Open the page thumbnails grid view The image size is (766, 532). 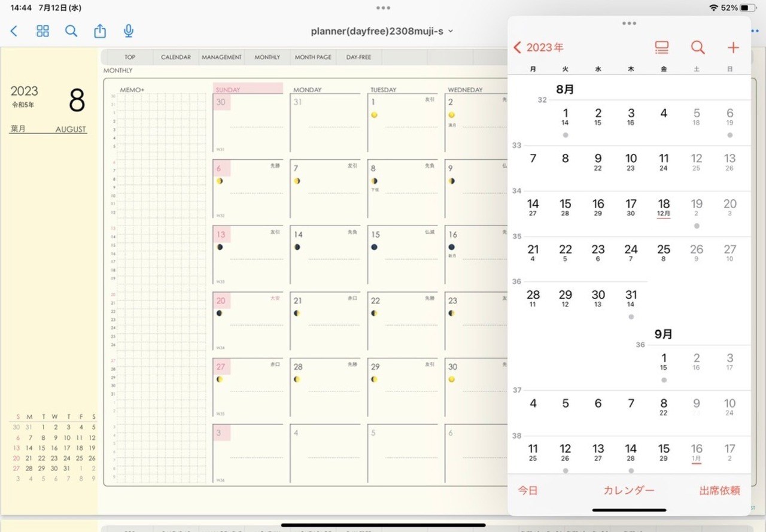pyautogui.click(x=42, y=31)
